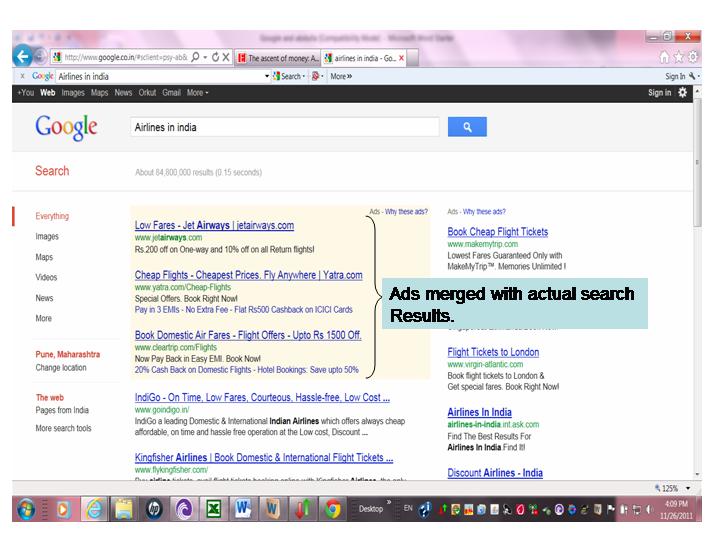The image size is (720, 540).
Task: Open the Windows Start orb
Action: click(x=26, y=509)
